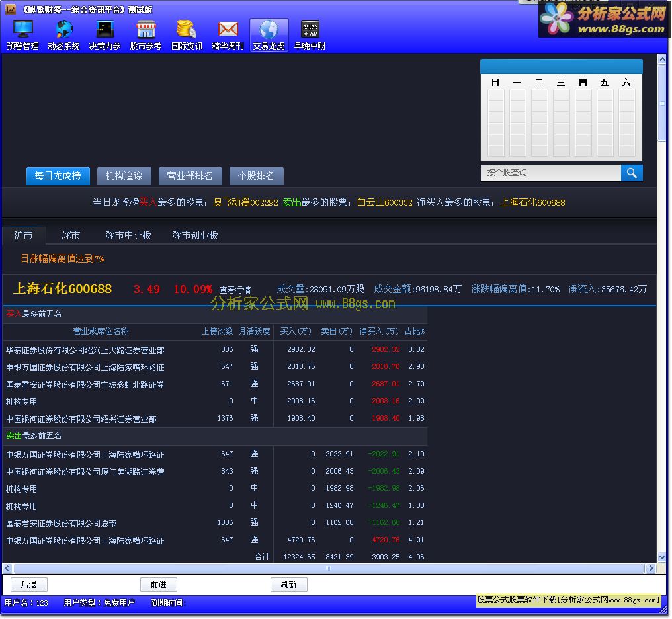Click 用户类型：免费用户 status text
This screenshot has width=672, height=619.
coord(99,603)
